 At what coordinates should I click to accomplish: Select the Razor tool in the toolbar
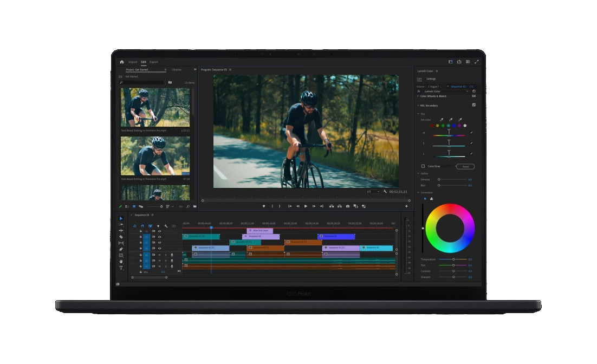[121, 237]
